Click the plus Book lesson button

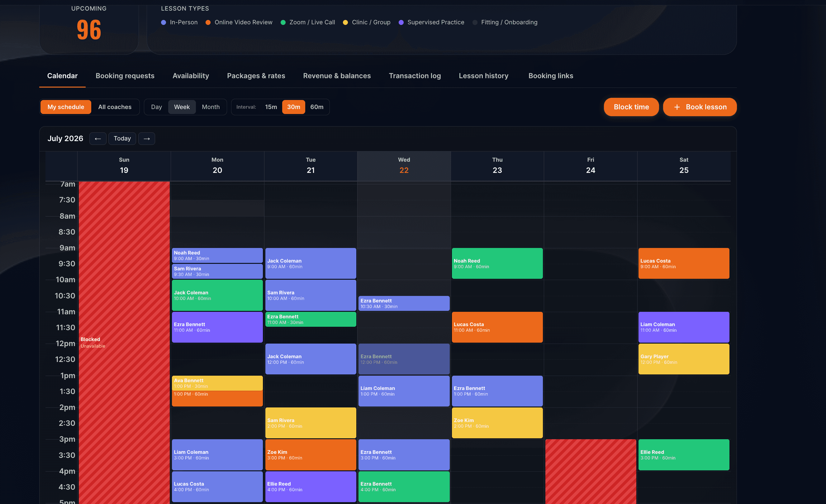tap(700, 107)
